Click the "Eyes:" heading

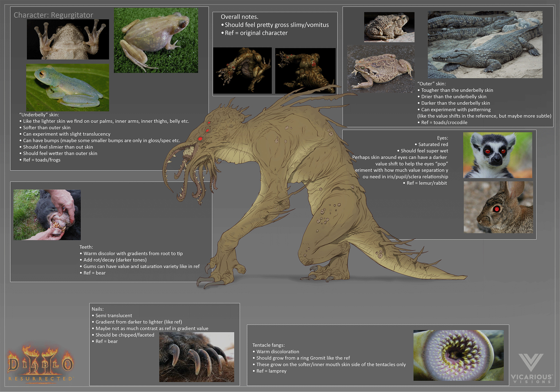(442, 138)
